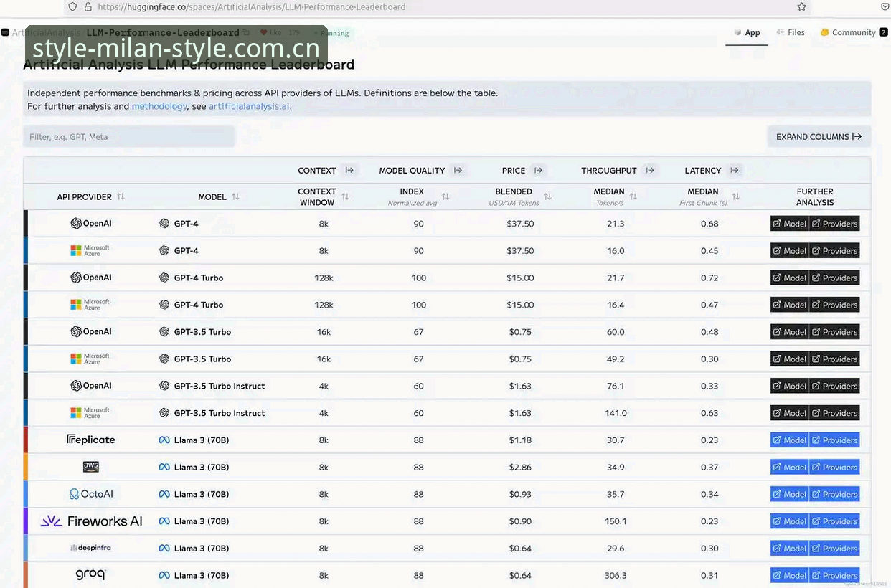Open Providers analysis for groq Llama 3
The width and height of the screenshot is (891, 588).
(x=834, y=576)
